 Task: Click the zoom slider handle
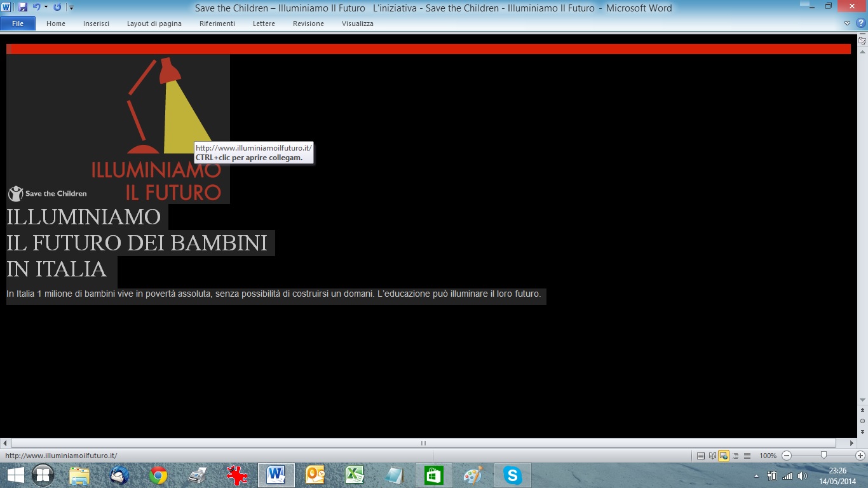824,455
